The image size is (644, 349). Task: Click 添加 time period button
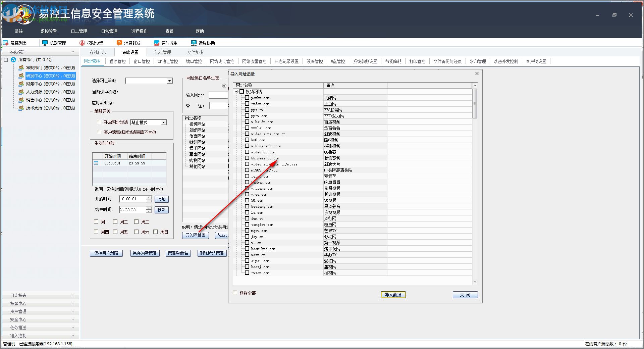[162, 199]
